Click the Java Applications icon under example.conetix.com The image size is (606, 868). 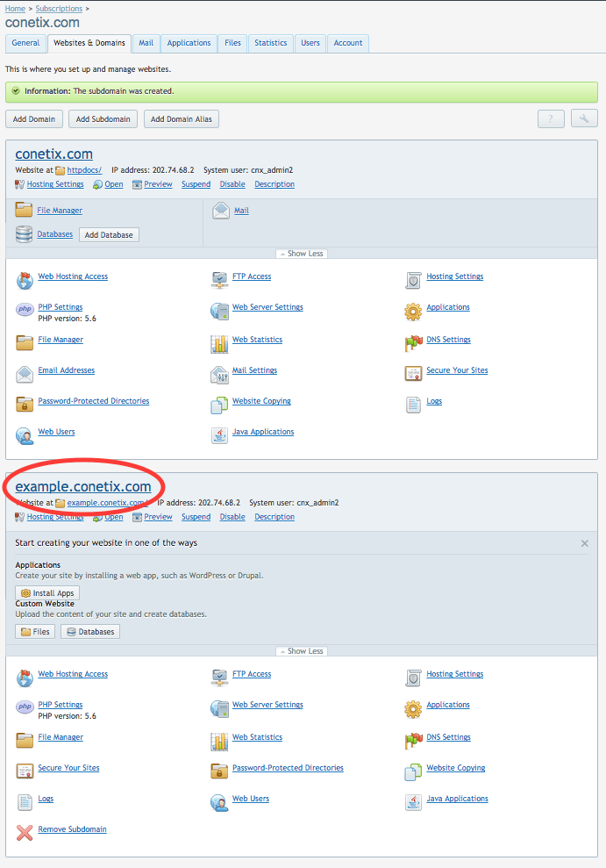[x=413, y=802]
